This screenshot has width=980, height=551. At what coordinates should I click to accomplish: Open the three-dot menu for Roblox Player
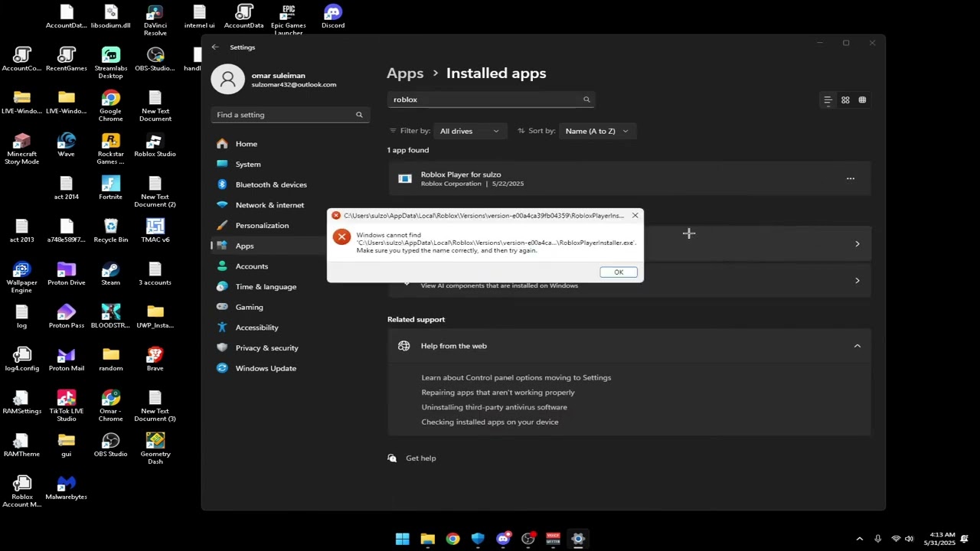tap(850, 179)
